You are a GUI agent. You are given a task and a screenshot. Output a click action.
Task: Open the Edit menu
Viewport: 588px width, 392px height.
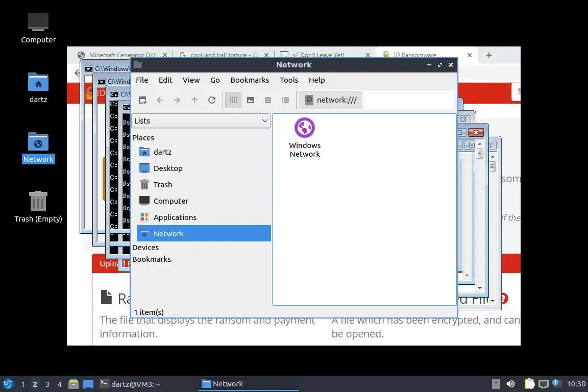(165, 80)
